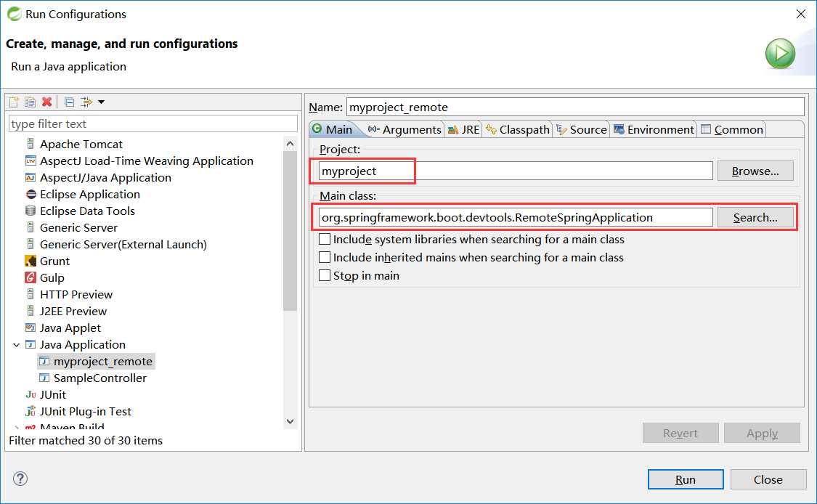The image size is (817, 504).
Task: Switch to the Source tab
Action: (x=582, y=129)
